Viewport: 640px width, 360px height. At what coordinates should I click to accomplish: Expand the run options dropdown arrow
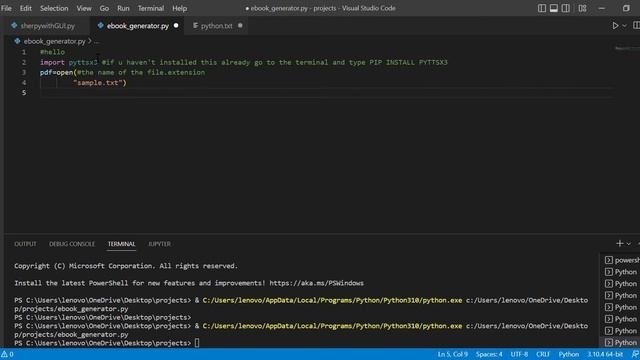tap(624, 26)
